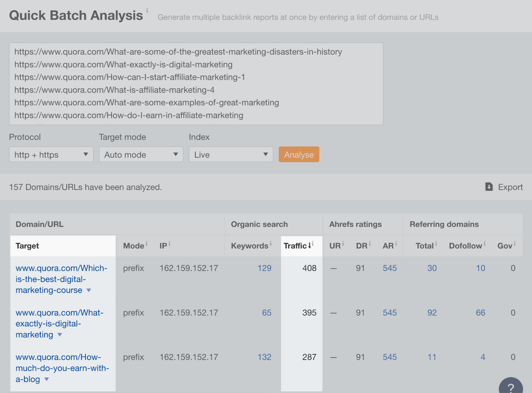
Task: Click the info icon on the Gov column
Action: point(515,243)
